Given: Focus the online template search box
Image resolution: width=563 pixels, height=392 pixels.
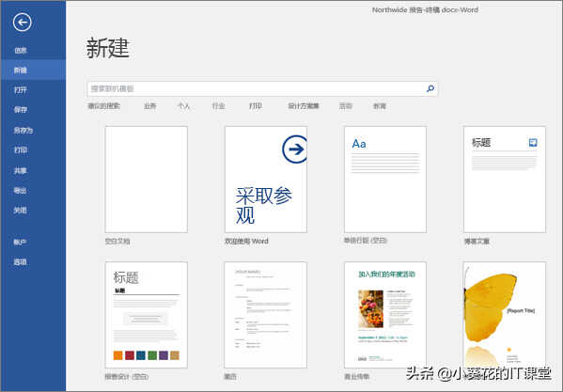Looking at the screenshot, I should 262,88.
